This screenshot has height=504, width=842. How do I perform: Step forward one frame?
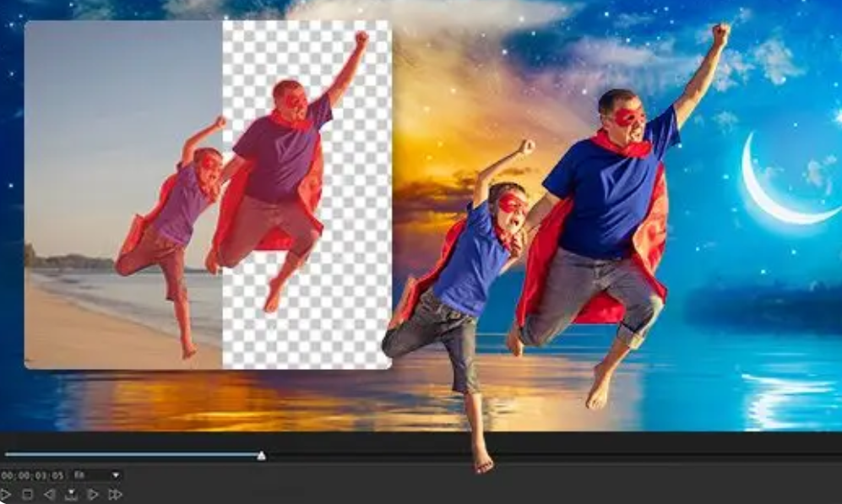(x=93, y=494)
